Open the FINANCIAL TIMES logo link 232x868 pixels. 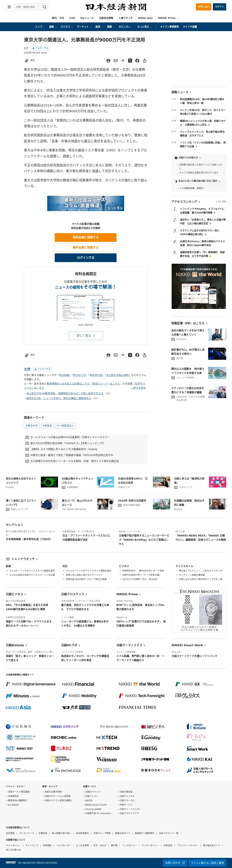click(x=137, y=707)
